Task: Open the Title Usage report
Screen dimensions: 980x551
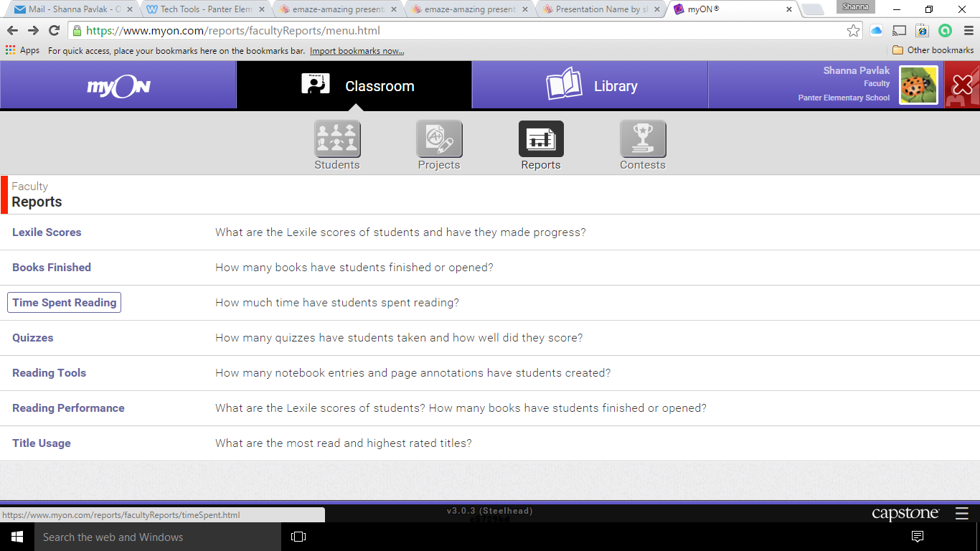Action: pyautogui.click(x=42, y=443)
